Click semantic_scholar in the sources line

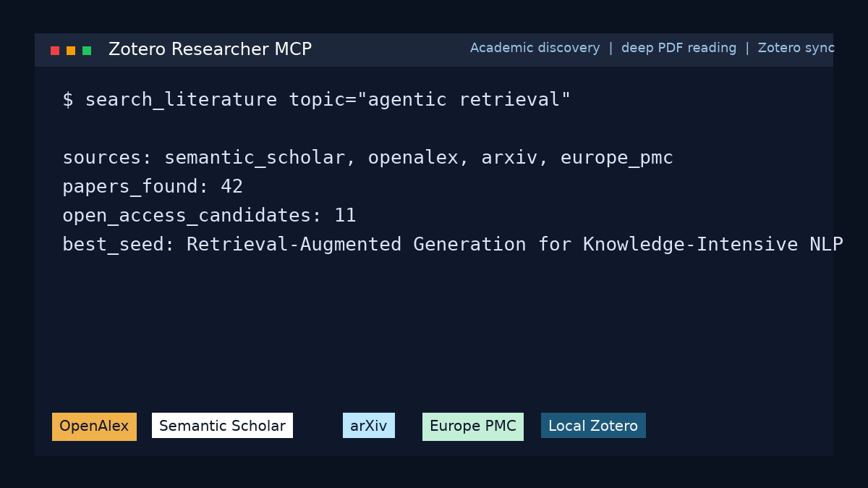pos(255,158)
